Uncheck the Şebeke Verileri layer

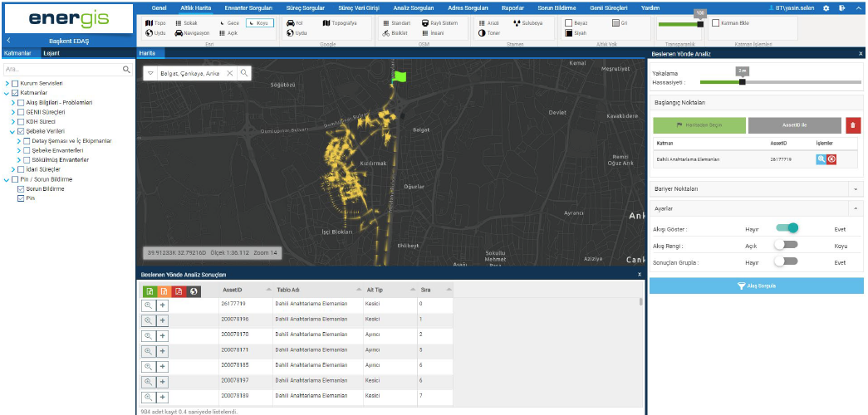[x=21, y=132]
